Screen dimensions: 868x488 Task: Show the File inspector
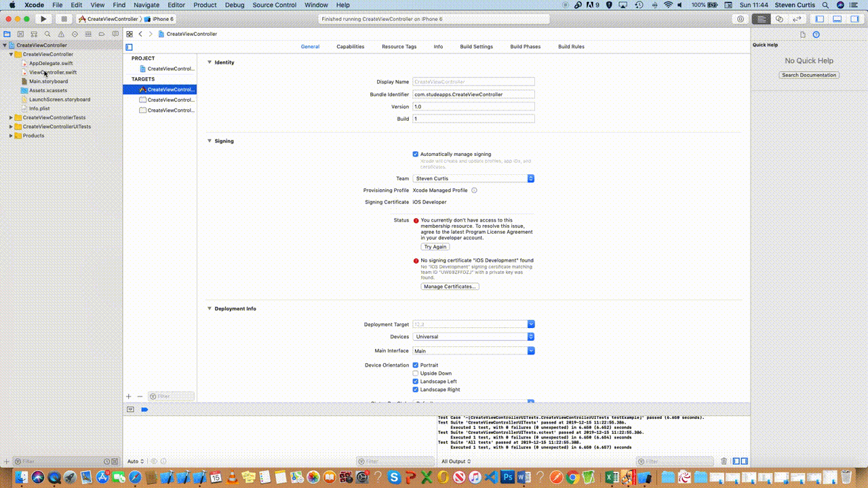click(803, 35)
